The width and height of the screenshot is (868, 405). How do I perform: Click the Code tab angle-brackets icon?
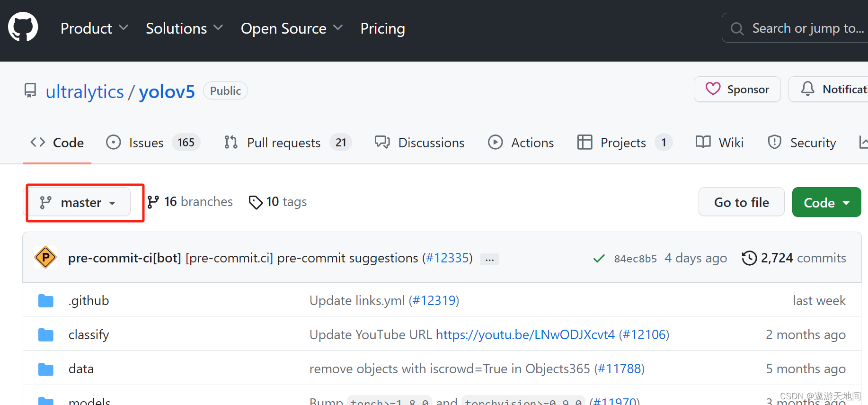[x=38, y=142]
